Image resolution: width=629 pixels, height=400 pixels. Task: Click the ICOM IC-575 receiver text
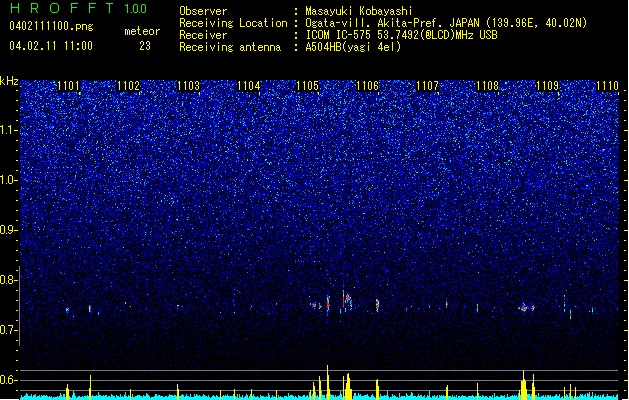401,35
